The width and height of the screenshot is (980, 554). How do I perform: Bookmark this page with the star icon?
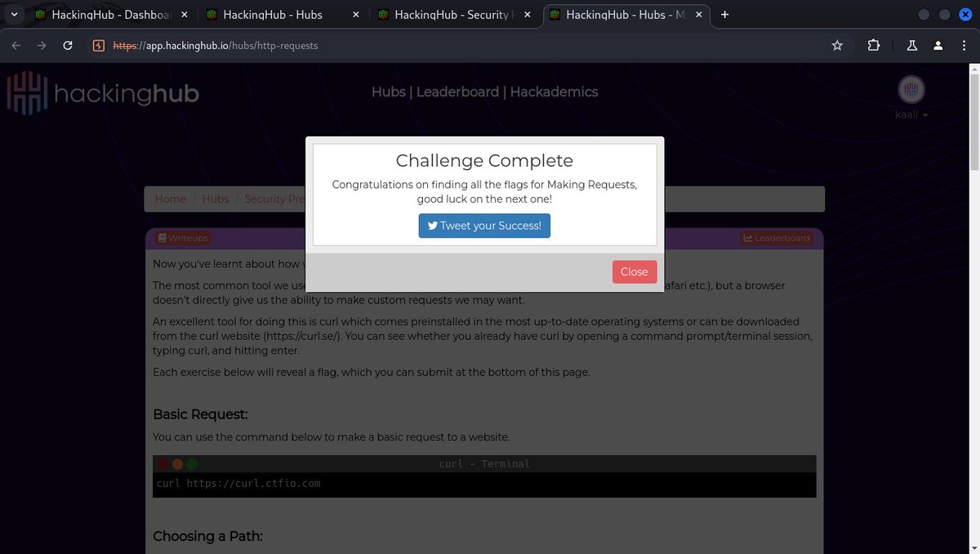click(837, 46)
